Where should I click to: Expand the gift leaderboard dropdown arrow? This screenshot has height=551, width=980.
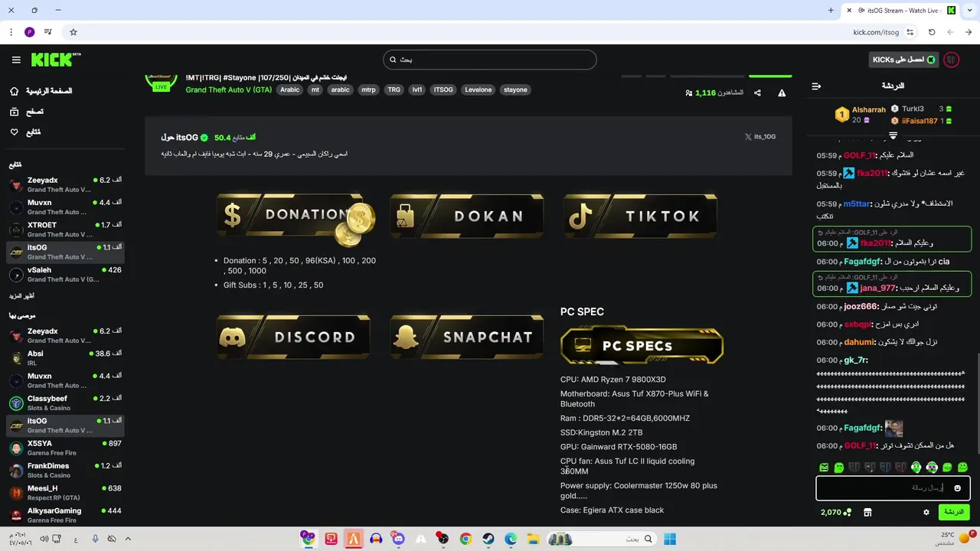pyautogui.click(x=893, y=135)
